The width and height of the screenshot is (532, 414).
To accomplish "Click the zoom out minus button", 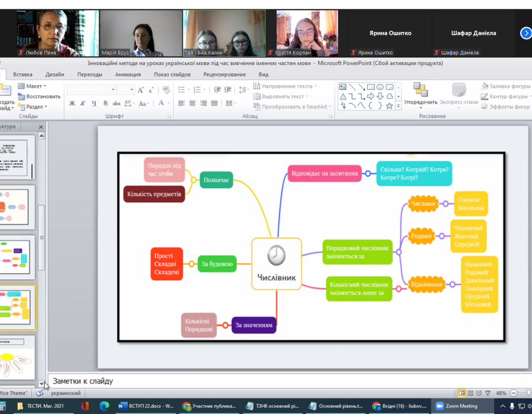I will pos(512,393).
